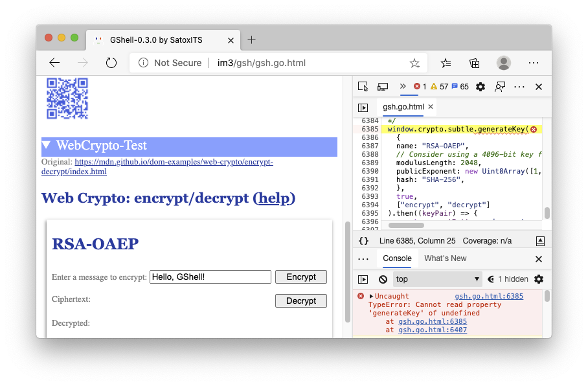Toggle the console sidebar
The width and height of the screenshot is (588, 386).
(363, 279)
